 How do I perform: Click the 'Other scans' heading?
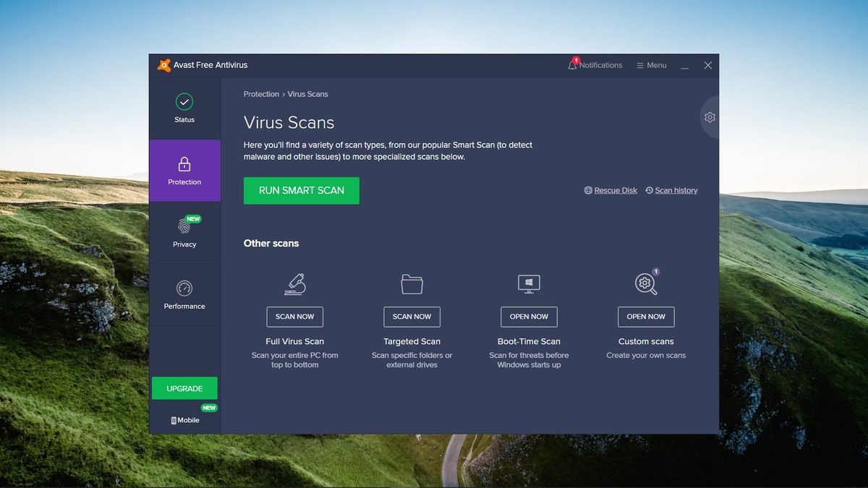click(x=271, y=244)
